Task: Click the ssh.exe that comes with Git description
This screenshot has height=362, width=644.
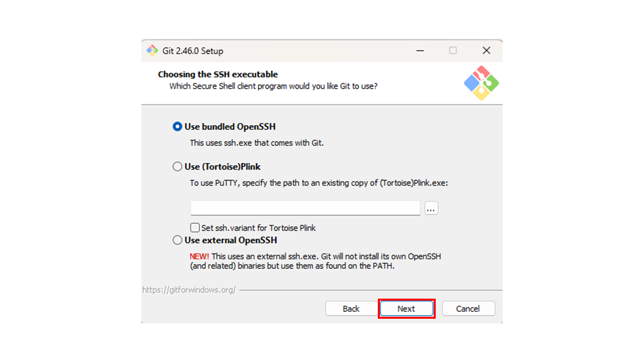Action: (257, 143)
